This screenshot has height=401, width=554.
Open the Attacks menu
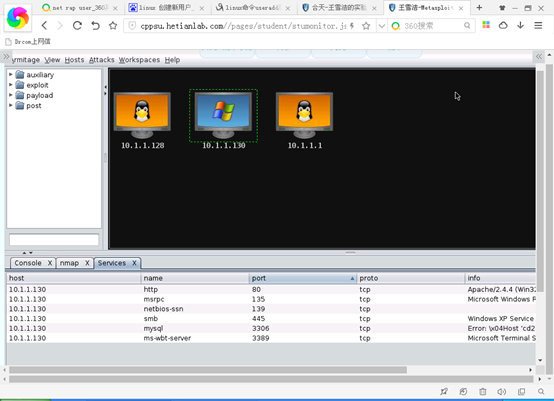point(101,60)
